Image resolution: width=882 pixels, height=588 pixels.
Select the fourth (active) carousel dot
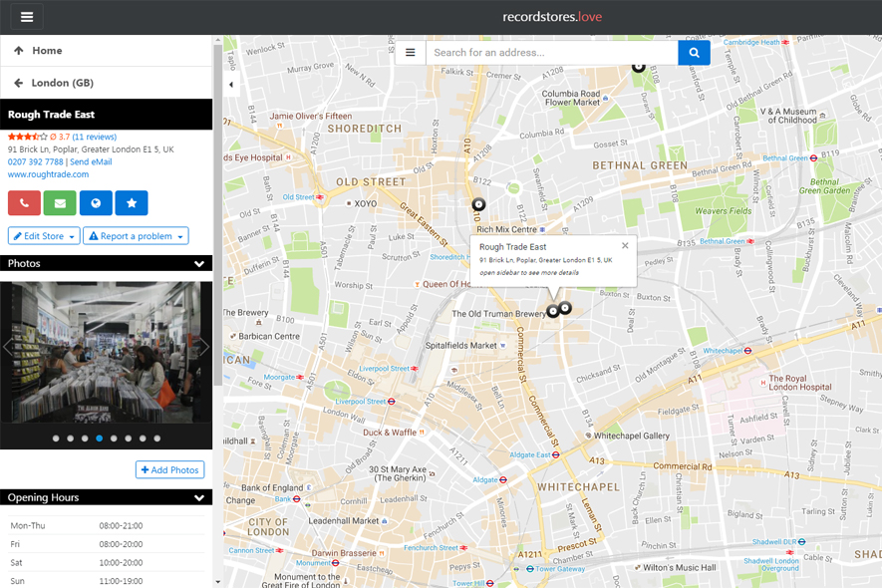(100, 439)
